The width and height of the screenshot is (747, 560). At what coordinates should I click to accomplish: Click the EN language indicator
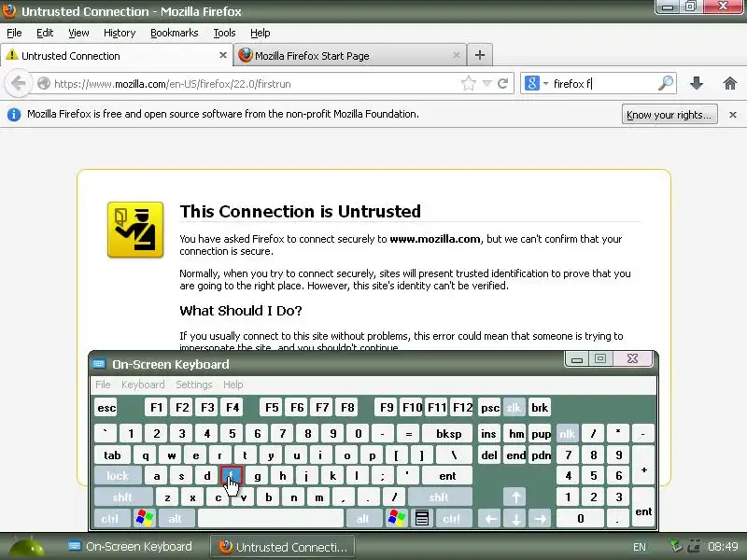640,547
